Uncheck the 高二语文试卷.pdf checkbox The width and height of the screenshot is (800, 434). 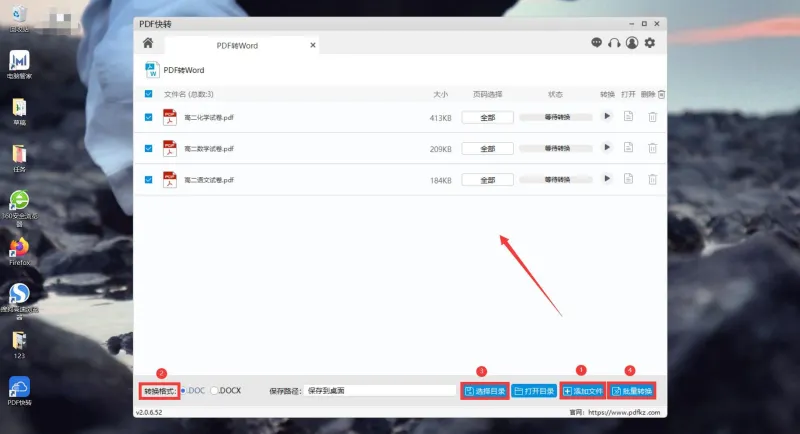[148, 180]
